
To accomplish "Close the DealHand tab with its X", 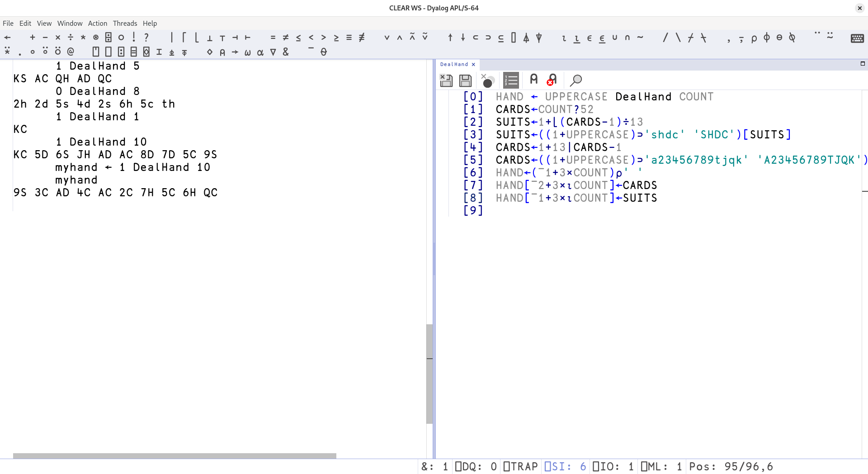I will [473, 64].
